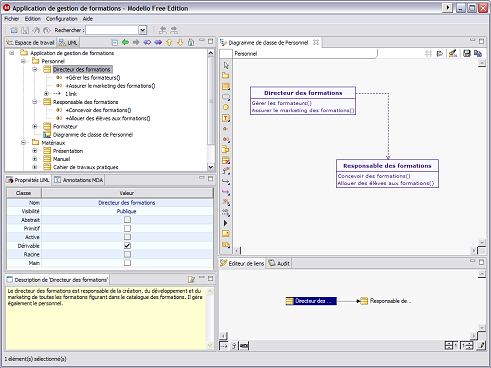This screenshot has height=368, width=491.
Task: Click the Classe column header
Action: coord(24,193)
